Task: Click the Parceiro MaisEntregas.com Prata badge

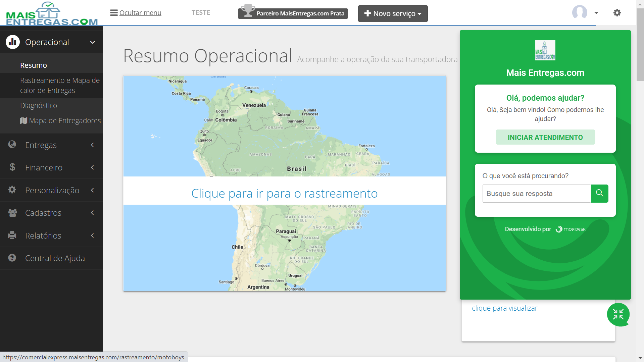Action: 293,13
